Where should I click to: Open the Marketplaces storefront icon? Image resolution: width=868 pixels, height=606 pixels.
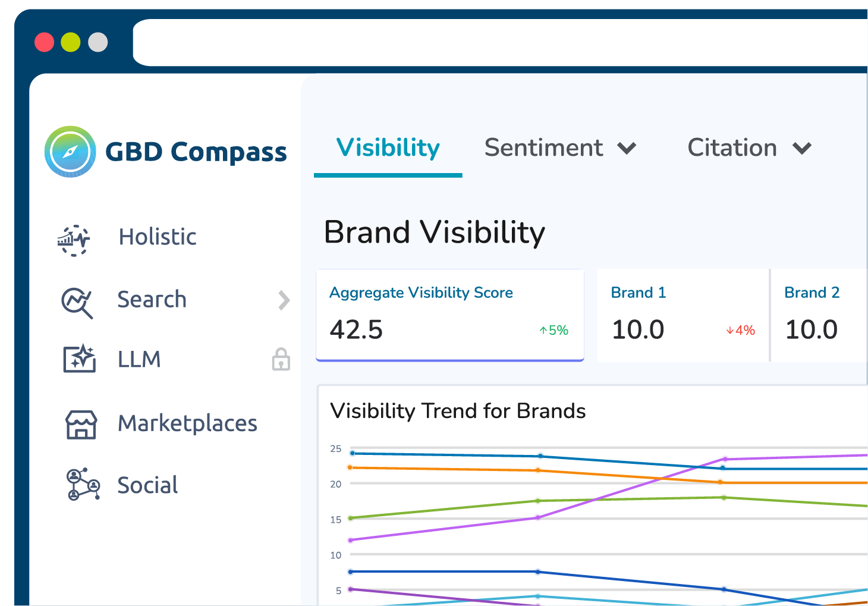[x=81, y=425]
